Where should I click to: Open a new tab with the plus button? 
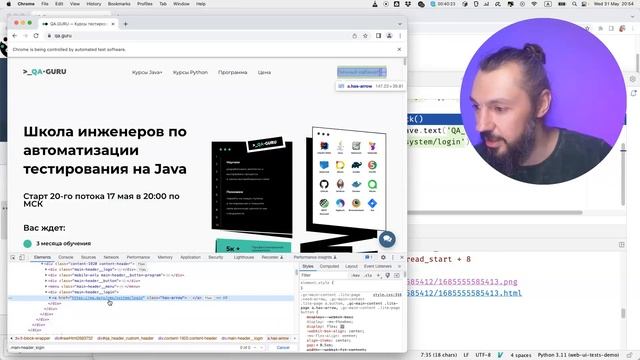(125, 24)
